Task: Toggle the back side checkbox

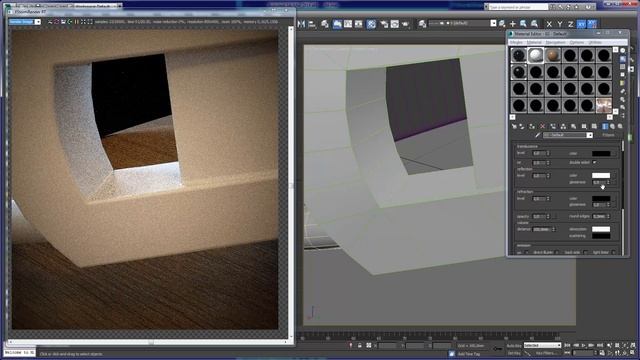Action: (585, 252)
